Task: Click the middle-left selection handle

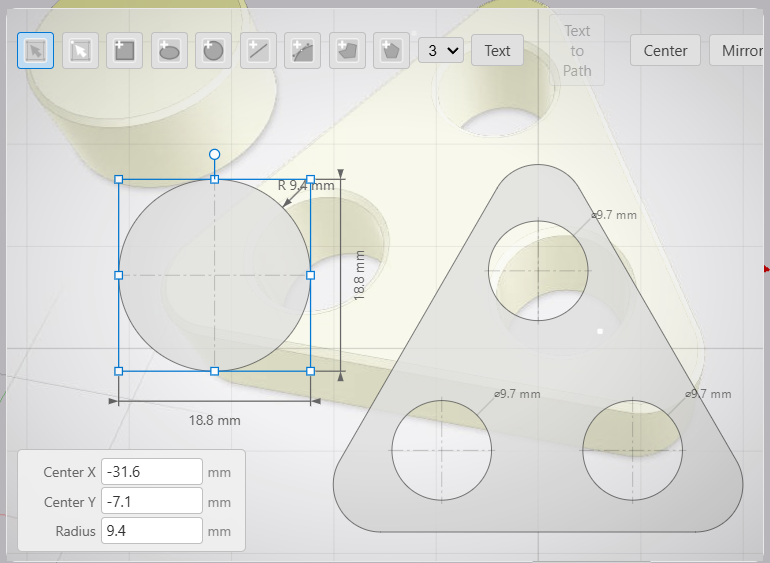Action: point(119,275)
